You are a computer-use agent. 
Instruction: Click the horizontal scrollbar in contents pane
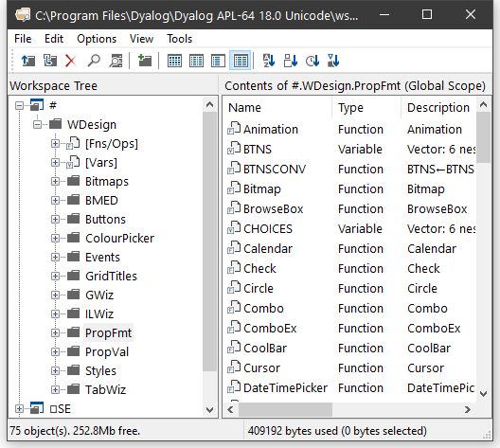pyautogui.click(x=348, y=409)
